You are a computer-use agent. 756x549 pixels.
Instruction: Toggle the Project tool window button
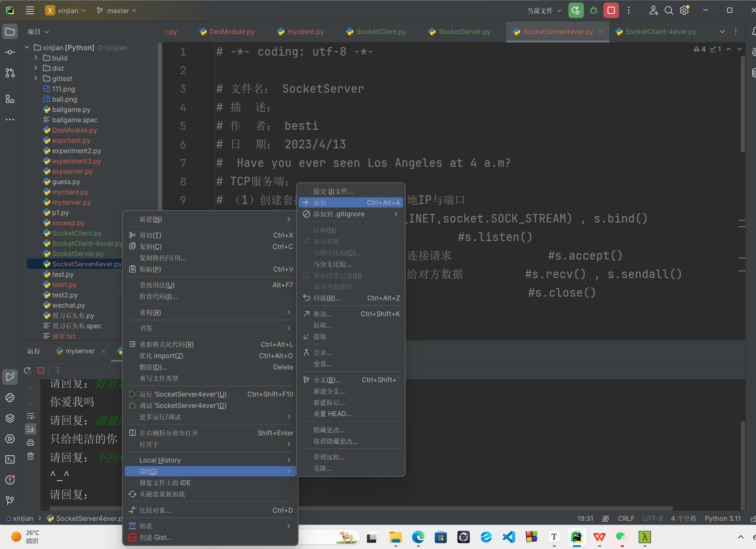10,32
